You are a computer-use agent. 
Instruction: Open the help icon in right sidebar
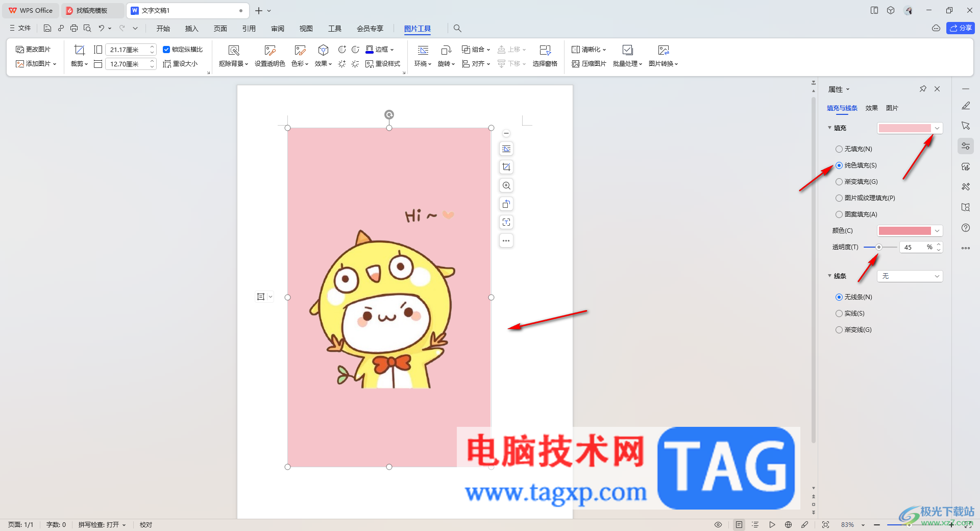pos(966,228)
